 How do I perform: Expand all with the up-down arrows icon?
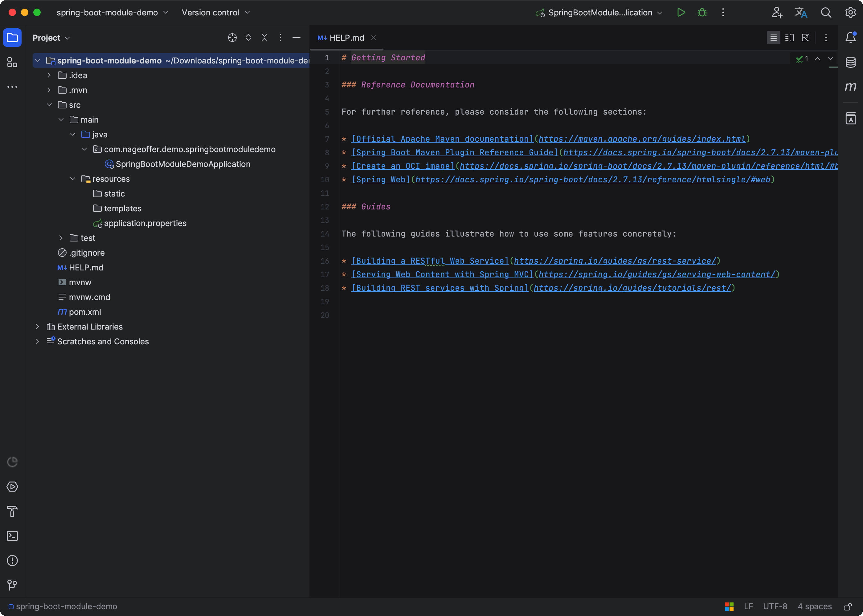248,38
